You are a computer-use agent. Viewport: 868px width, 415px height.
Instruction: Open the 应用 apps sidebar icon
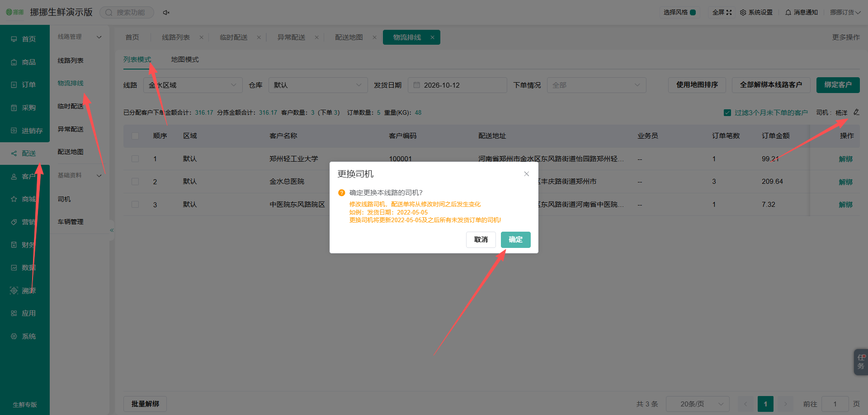[14, 313]
